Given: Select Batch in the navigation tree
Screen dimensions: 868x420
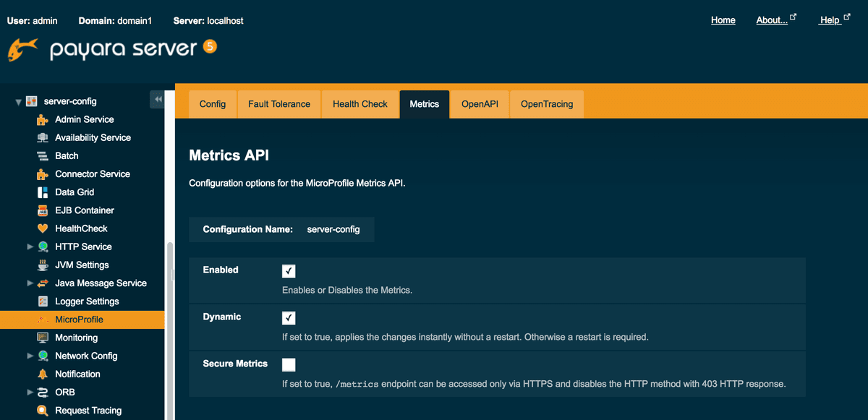Looking at the screenshot, I should click(x=67, y=155).
